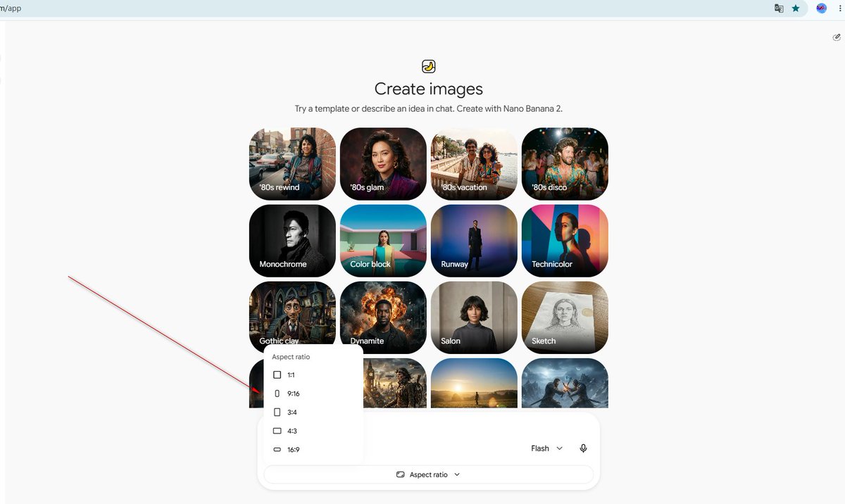Collapse the Aspect ratio dropdown button
Image resolution: width=845 pixels, height=504 pixels.
428,474
